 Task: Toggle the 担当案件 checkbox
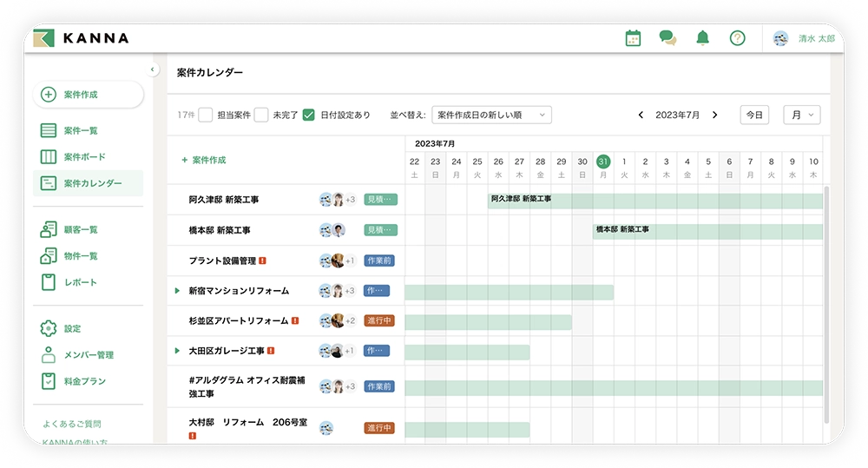coord(206,115)
